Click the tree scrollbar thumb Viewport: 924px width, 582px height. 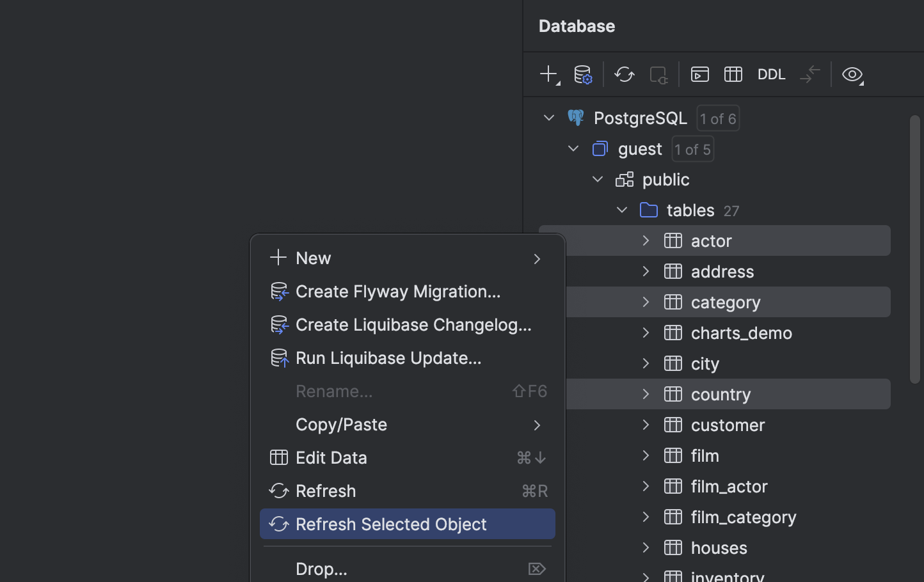click(914, 249)
